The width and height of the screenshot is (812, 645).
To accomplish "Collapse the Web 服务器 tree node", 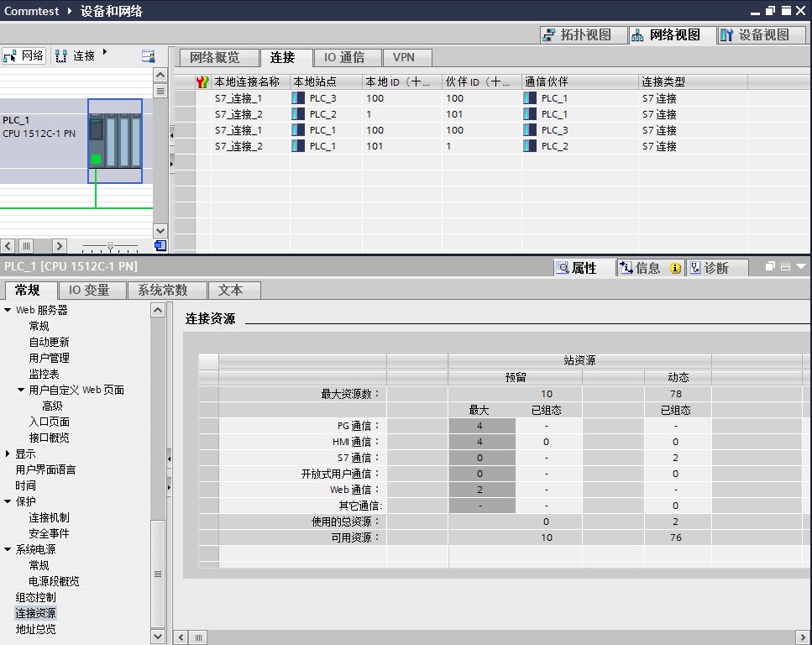I will (x=8, y=310).
